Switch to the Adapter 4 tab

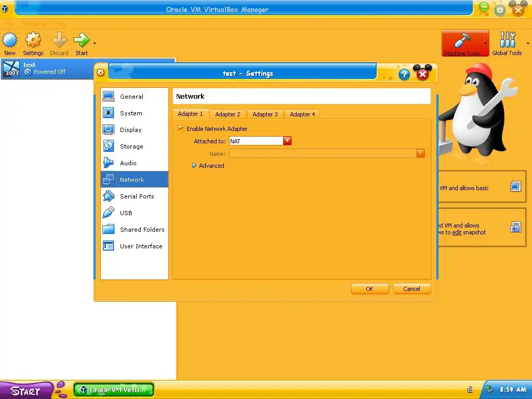click(x=302, y=114)
